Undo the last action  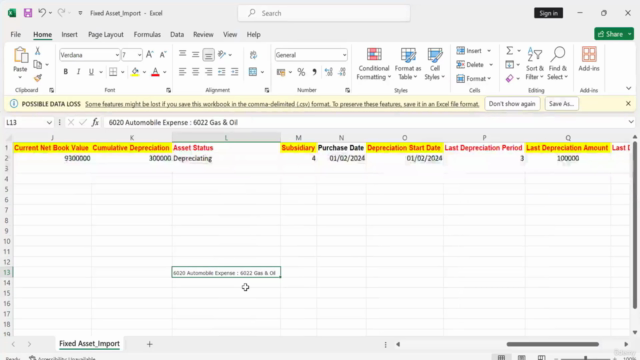pyautogui.click(x=42, y=13)
